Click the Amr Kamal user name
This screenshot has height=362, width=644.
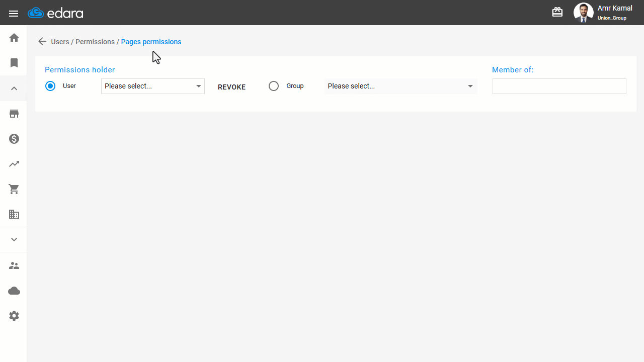click(x=615, y=8)
